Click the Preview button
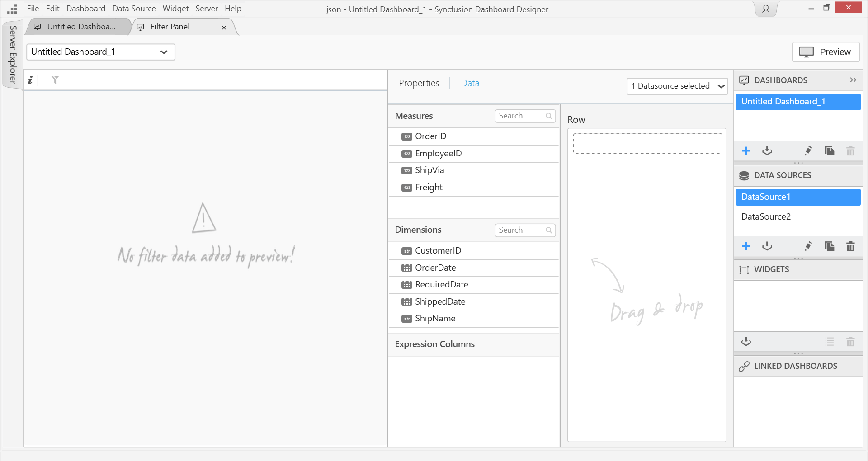 (826, 52)
